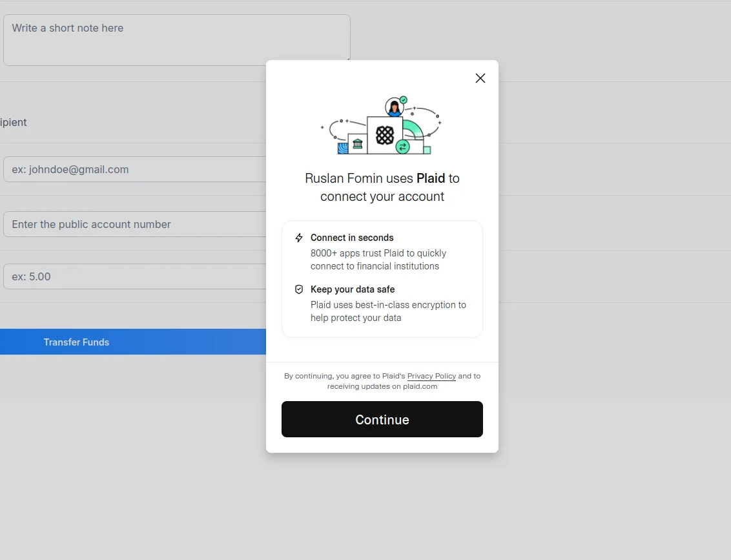This screenshot has width=731, height=560.
Task: Open Plaid's Privacy Policy link
Action: [x=431, y=376]
